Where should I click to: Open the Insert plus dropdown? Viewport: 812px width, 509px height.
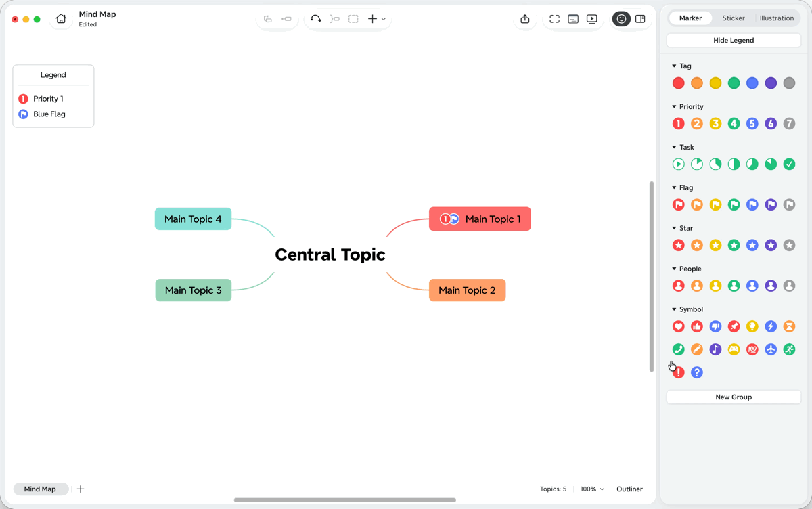coord(377,19)
